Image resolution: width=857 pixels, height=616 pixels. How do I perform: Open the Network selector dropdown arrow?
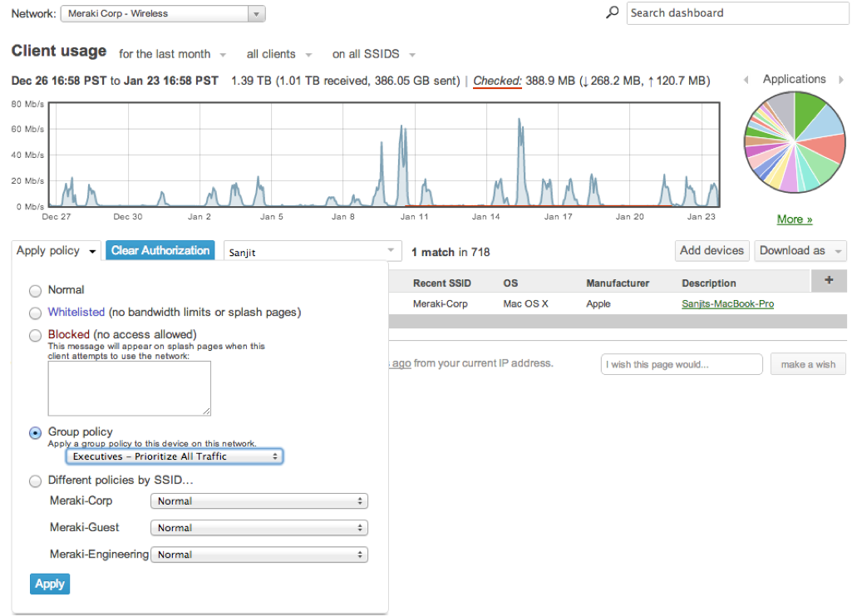click(256, 13)
